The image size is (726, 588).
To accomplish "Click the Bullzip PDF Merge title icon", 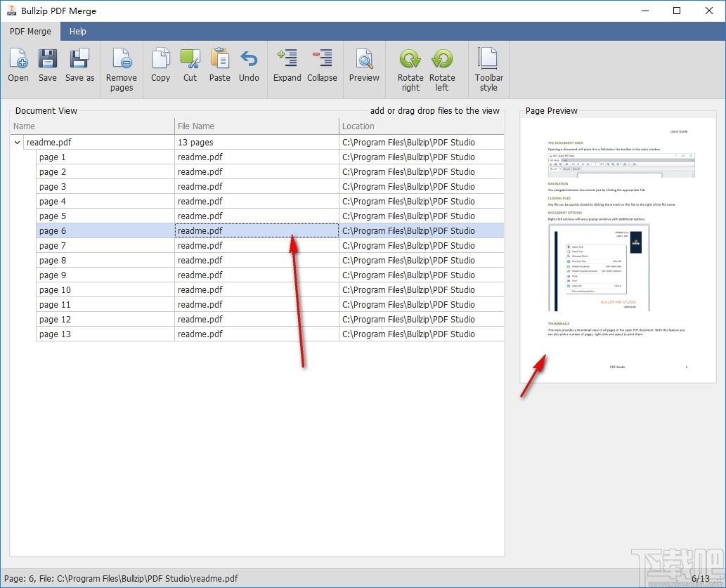I will pyautogui.click(x=11, y=11).
